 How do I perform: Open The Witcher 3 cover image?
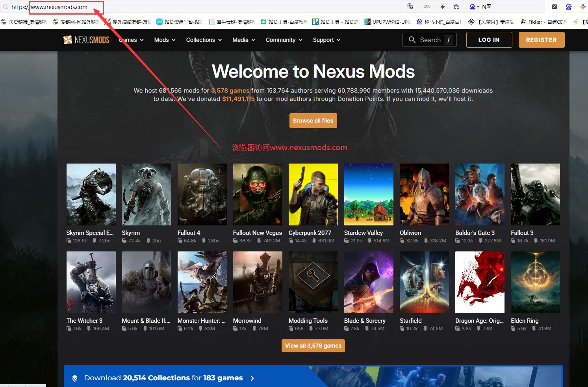[91, 282]
